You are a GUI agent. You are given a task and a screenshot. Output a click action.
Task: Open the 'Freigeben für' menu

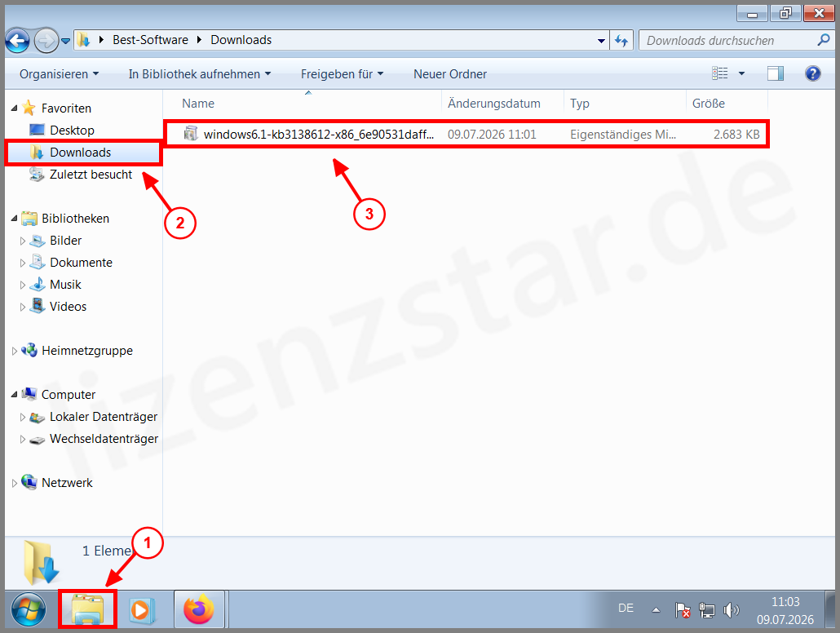pos(342,74)
